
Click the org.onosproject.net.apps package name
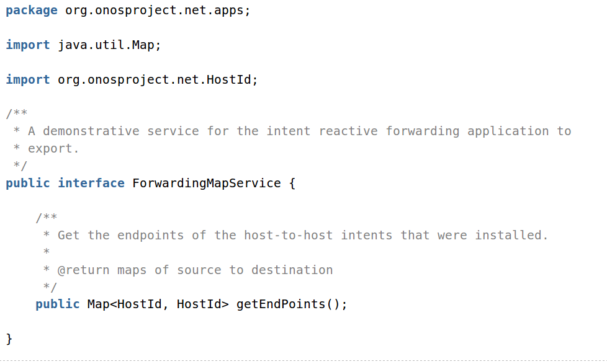[x=158, y=11]
